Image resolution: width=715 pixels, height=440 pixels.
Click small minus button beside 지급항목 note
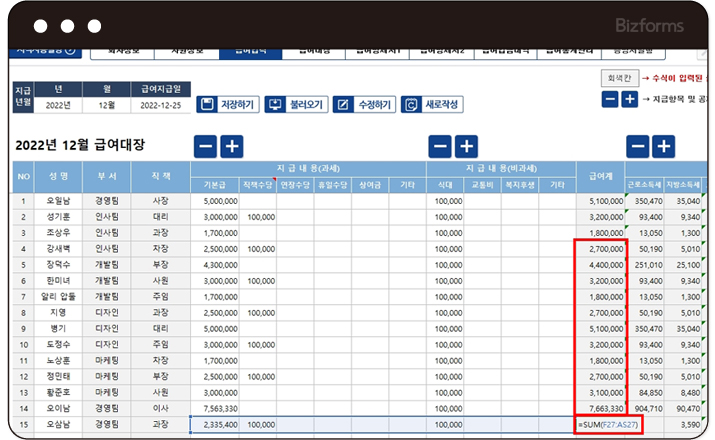[x=610, y=99]
